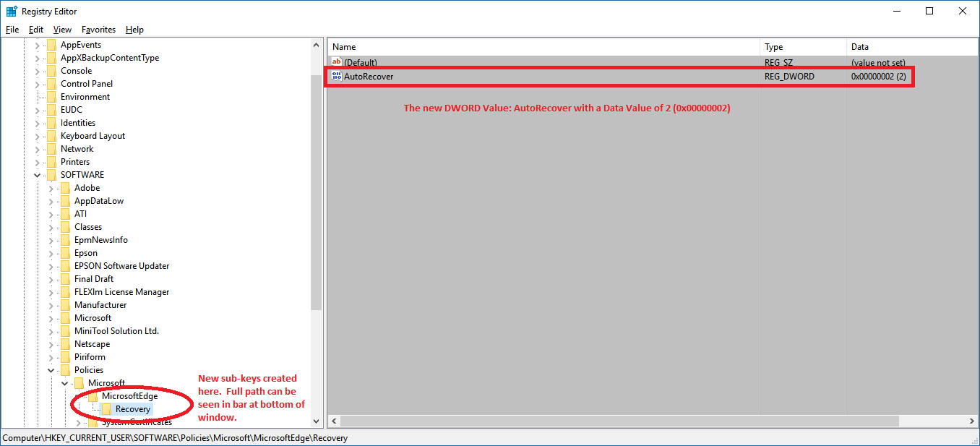Viewport: 980px width, 446px height.
Task: Click the tree pane scroll up arrow
Action: (x=316, y=45)
